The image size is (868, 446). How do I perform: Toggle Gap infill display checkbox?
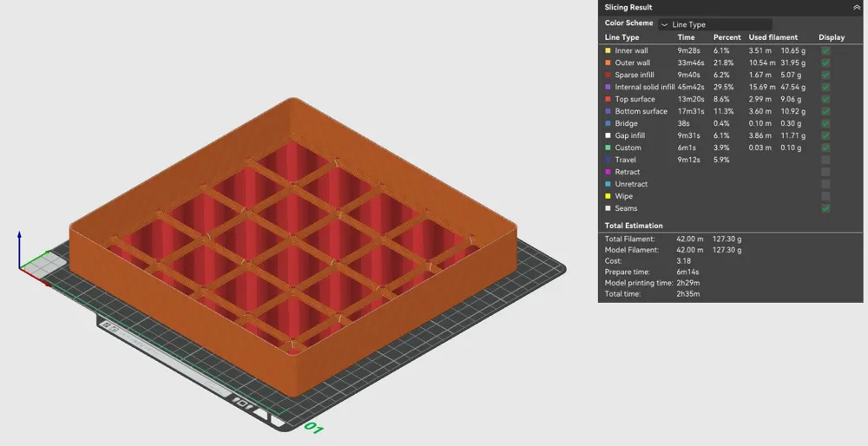coord(825,135)
